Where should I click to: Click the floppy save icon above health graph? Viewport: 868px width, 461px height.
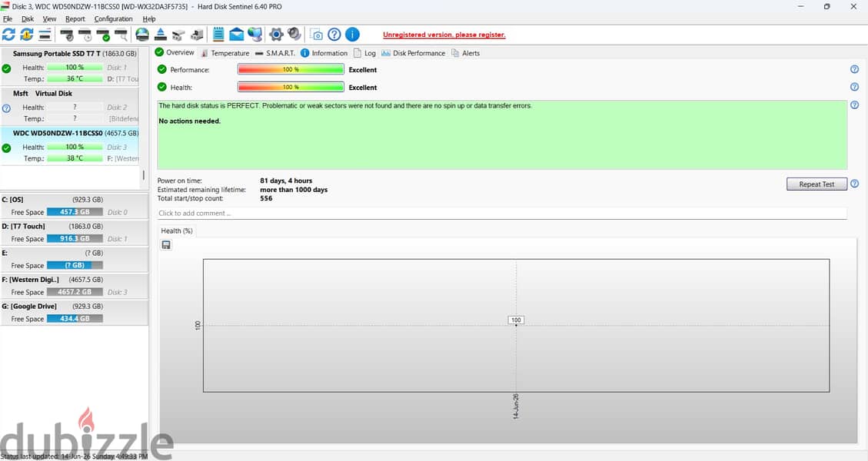click(166, 244)
